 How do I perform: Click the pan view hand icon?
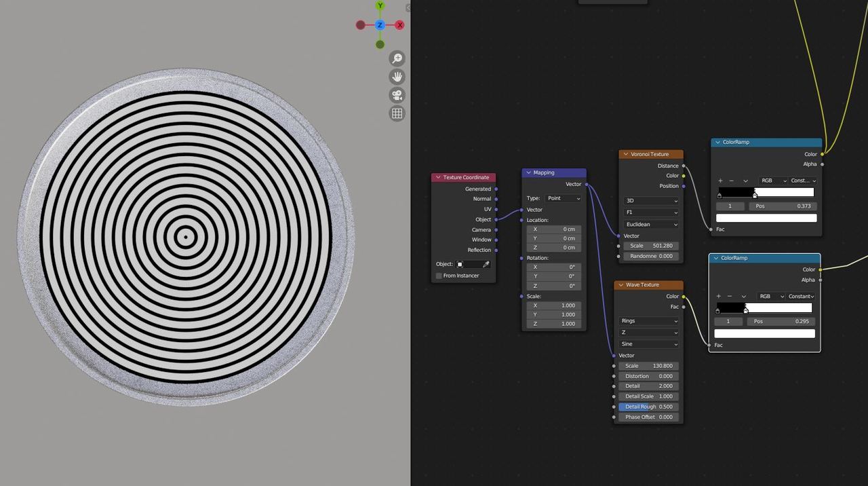point(397,77)
